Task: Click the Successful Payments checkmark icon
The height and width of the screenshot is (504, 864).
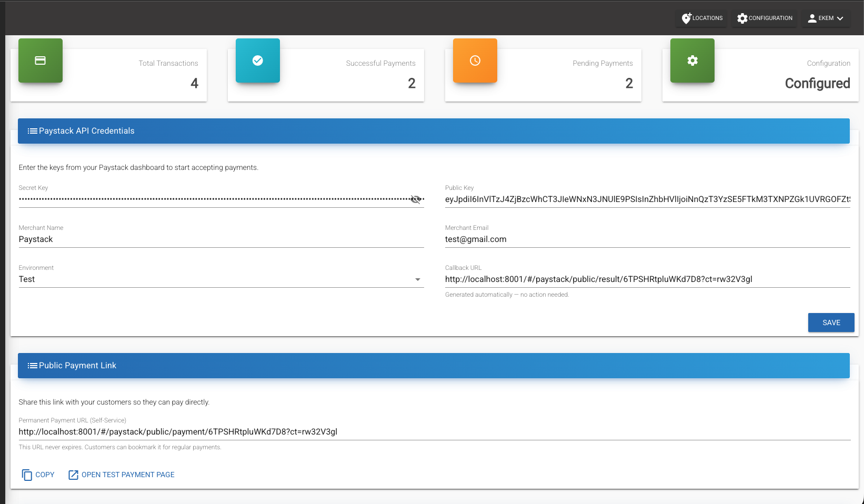Action: 258,61
